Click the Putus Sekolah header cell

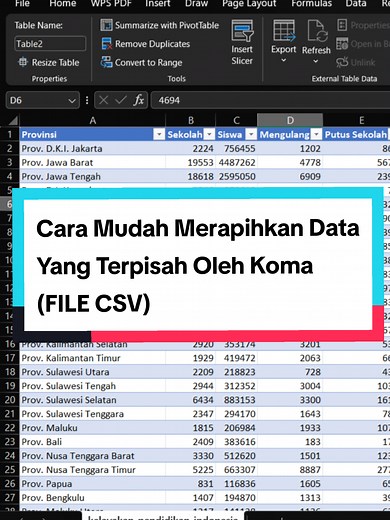tap(356, 134)
